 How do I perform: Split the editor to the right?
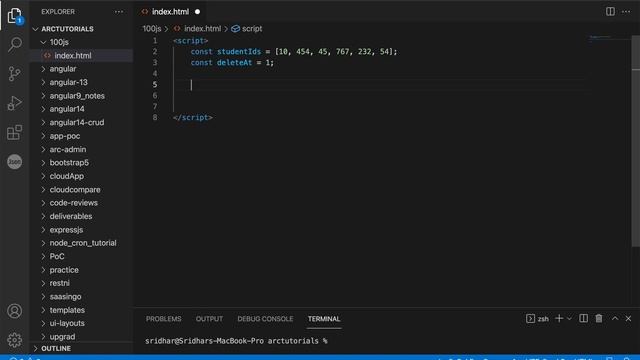[610, 11]
